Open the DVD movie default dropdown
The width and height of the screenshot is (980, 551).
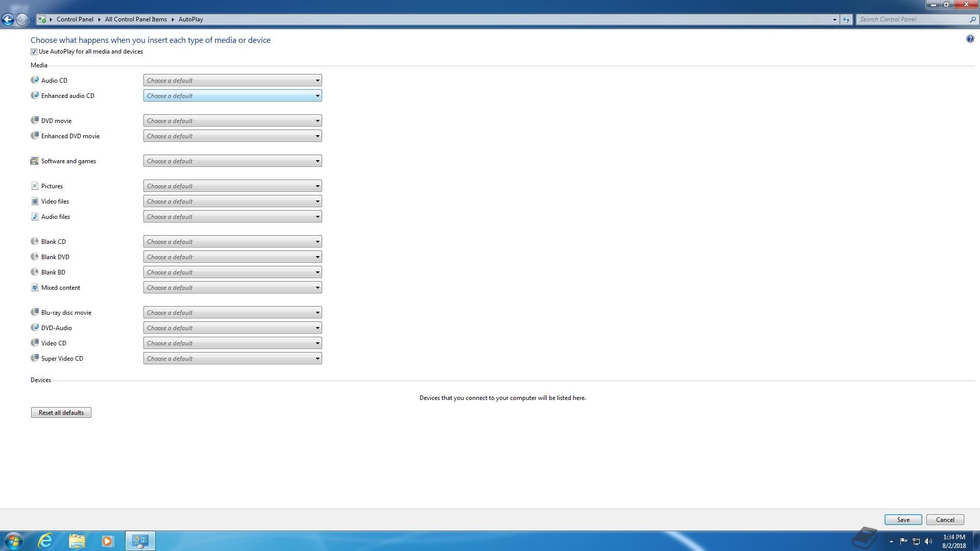click(x=233, y=120)
